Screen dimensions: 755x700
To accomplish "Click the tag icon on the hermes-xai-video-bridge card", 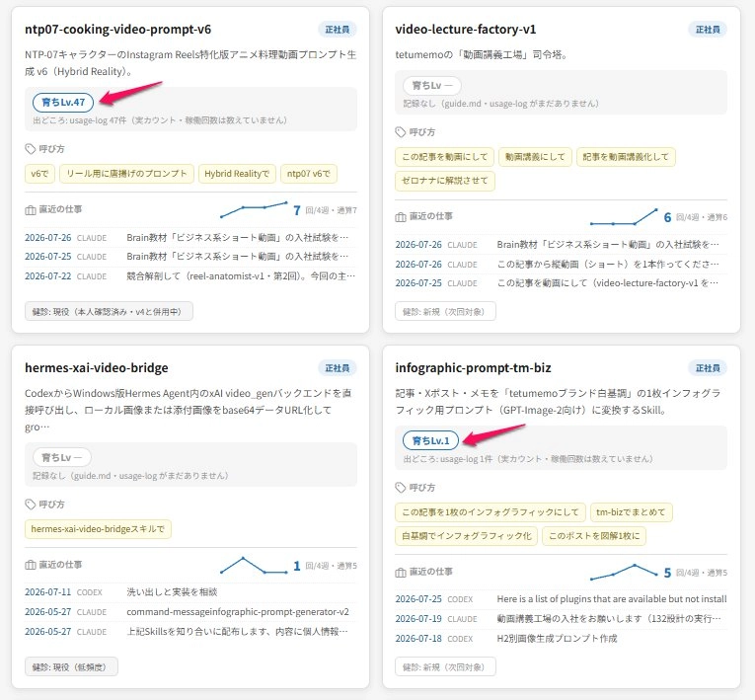I will click(x=31, y=504).
